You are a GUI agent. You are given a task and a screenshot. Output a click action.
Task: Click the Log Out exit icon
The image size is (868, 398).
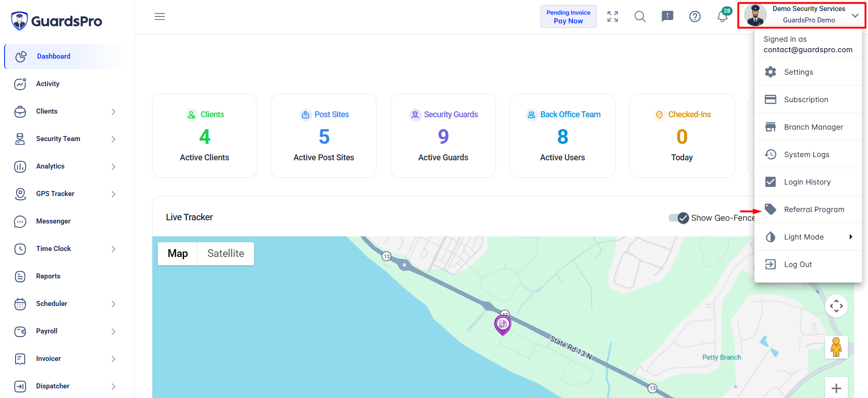click(771, 264)
